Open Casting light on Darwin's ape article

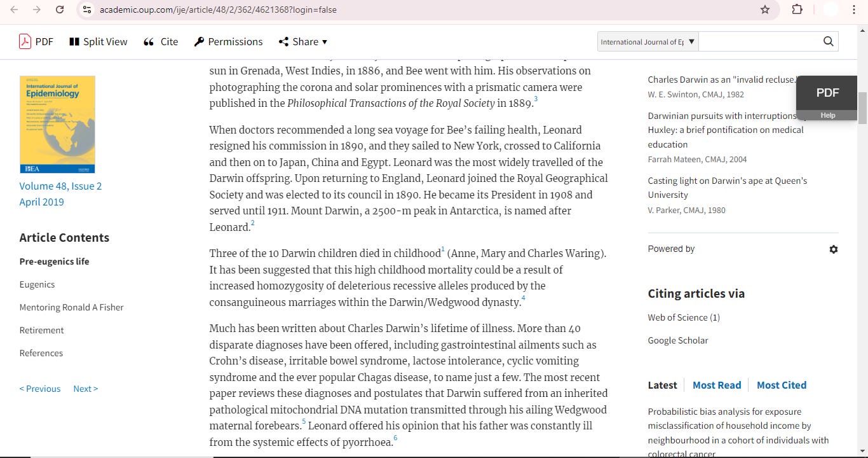coord(728,188)
